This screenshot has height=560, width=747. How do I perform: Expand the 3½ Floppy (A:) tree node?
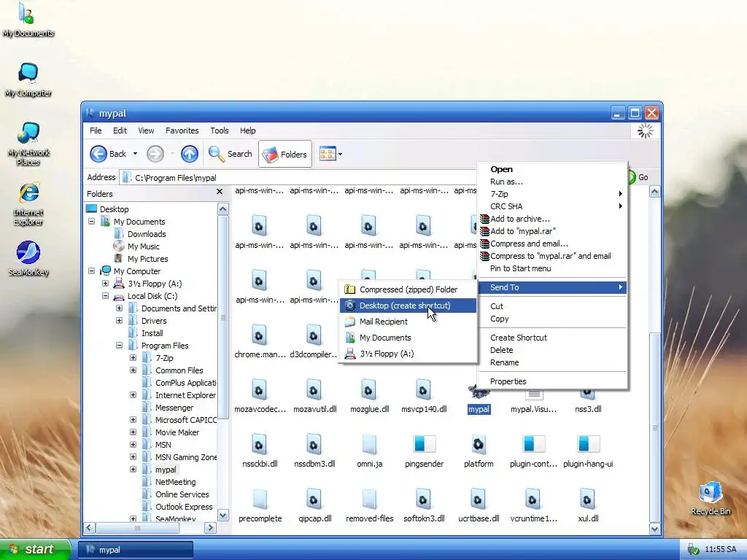105,284
